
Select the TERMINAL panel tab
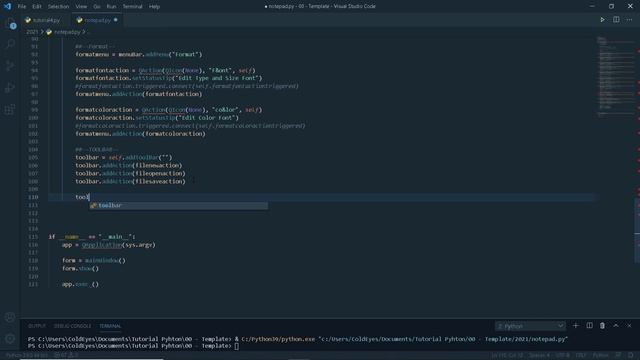[110, 326]
